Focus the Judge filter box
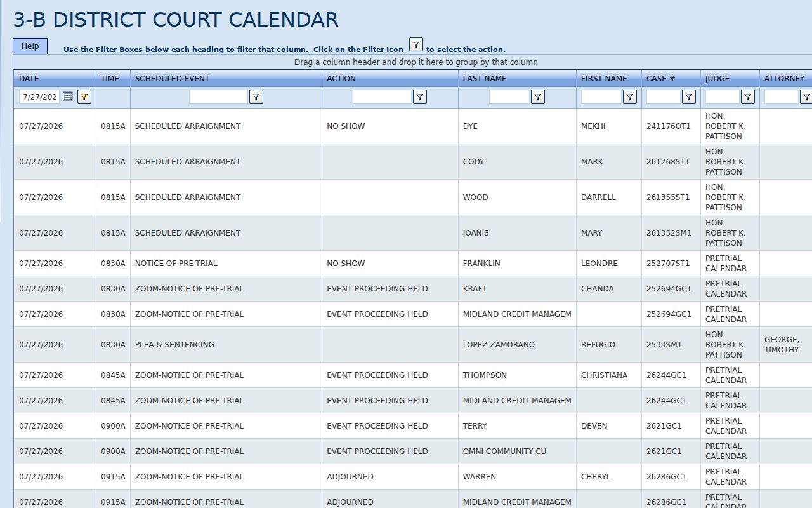This screenshot has width=812, height=508. 722,97
